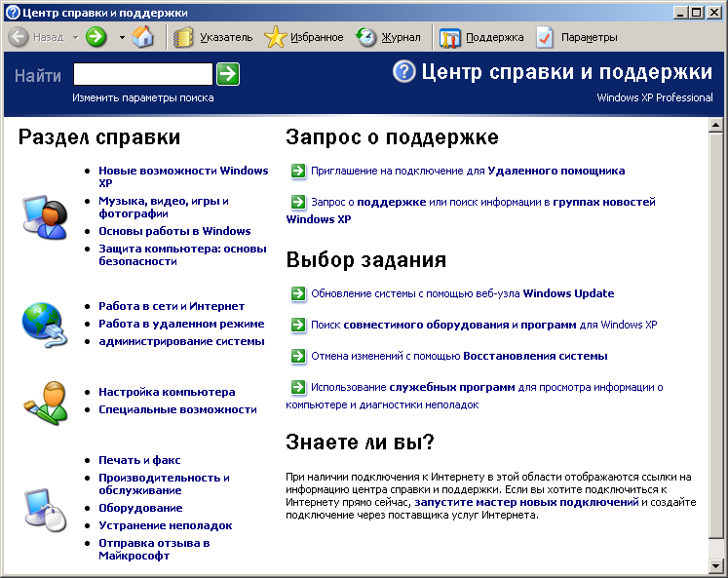728x578 pixels.
Task: Click the Удаленного помощника invitation link text
Action: [468, 171]
